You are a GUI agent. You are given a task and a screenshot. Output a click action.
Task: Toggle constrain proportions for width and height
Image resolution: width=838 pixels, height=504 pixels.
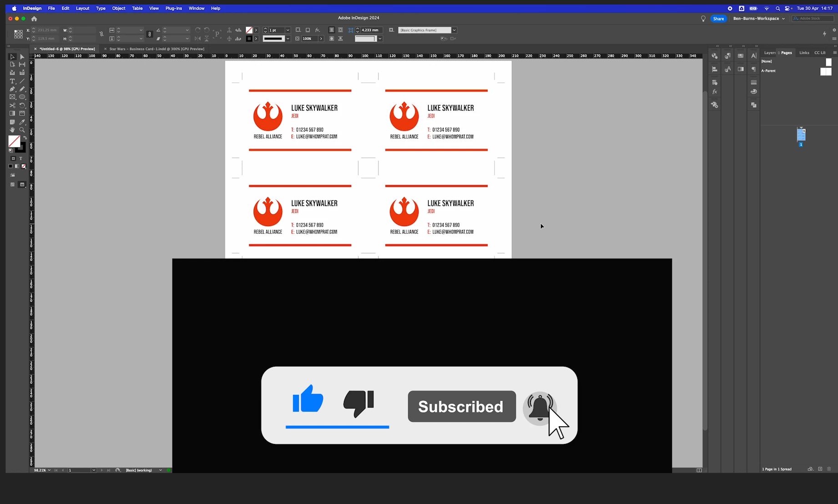[x=101, y=34]
